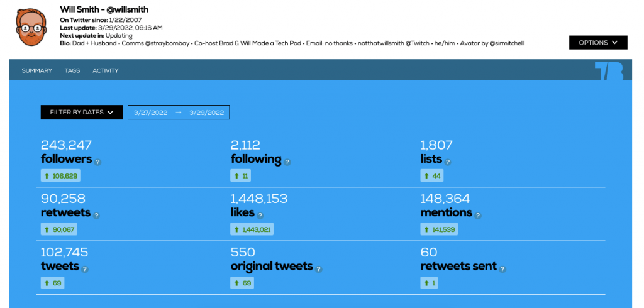Click the 102,745 tweets count

[x=65, y=252]
